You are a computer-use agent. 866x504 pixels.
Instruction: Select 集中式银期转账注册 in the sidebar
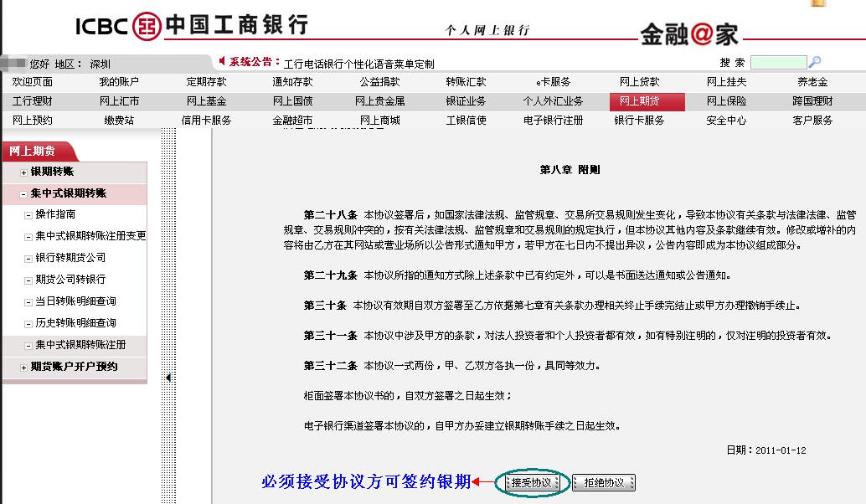pyautogui.click(x=80, y=344)
